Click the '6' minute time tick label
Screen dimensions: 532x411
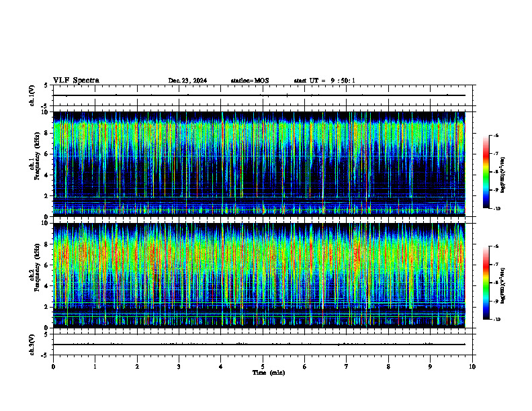[x=305, y=367]
